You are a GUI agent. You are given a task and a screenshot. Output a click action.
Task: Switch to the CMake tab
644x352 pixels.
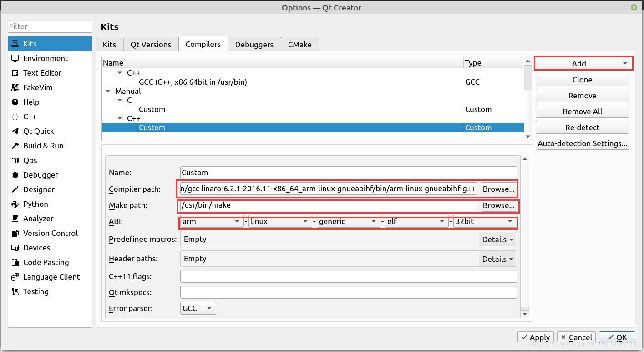coord(299,44)
